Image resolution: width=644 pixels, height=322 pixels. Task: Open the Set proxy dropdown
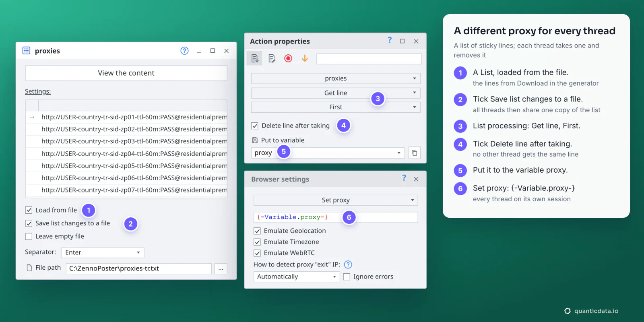click(x=336, y=200)
